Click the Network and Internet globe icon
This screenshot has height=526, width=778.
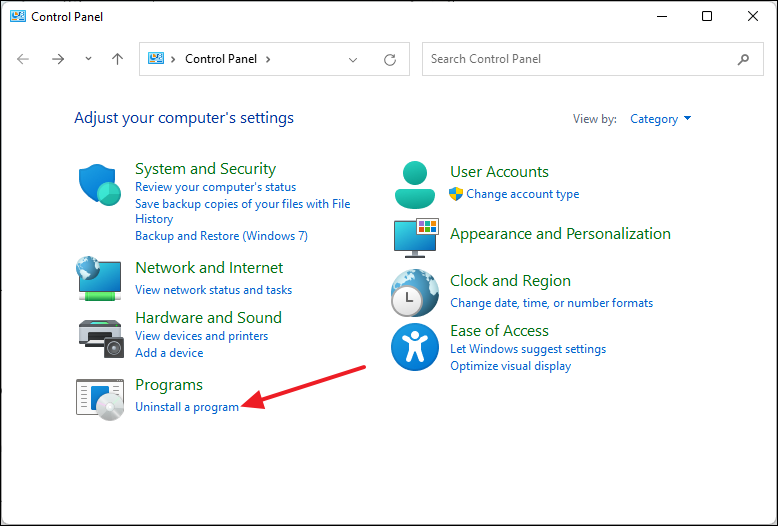point(99,278)
